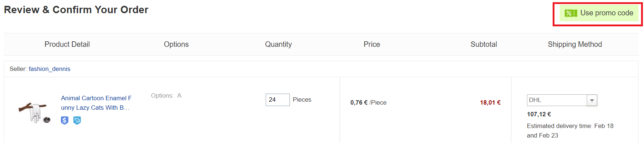The width and height of the screenshot is (644, 143).
Task: Open the fashion_dennis seller link
Action: click(50, 69)
